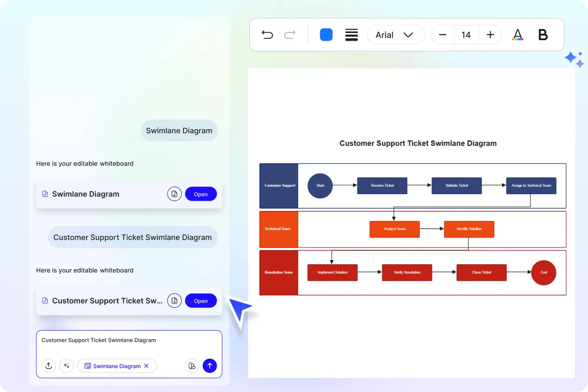The image size is (588, 392).
Task: Toggle bold formatting
Action: [543, 35]
